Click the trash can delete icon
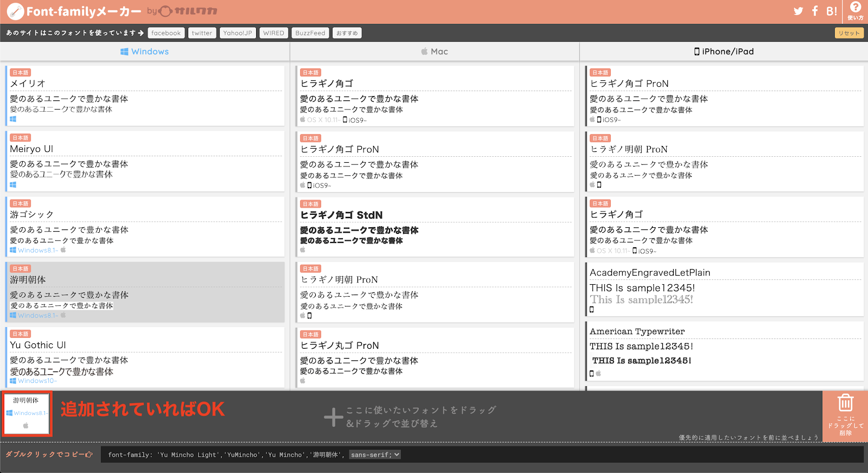The width and height of the screenshot is (868, 473). pos(845,404)
